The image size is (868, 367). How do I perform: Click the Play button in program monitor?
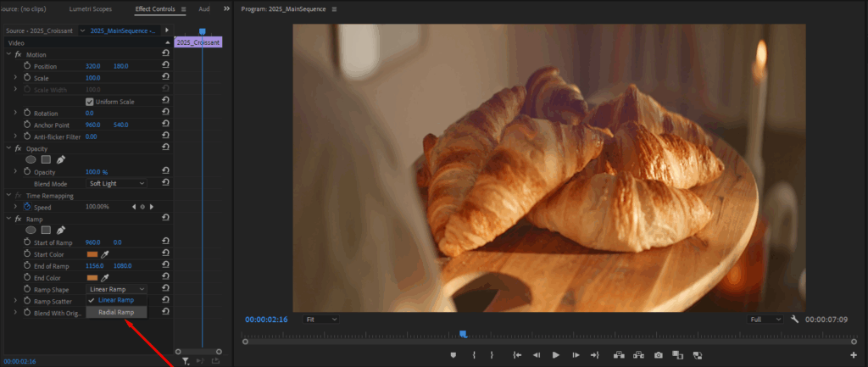(556, 355)
